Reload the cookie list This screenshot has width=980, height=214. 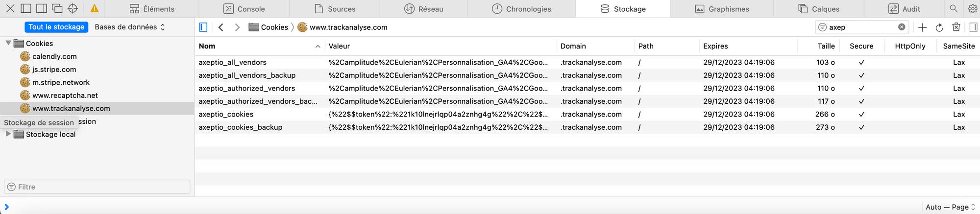[x=939, y=27]
